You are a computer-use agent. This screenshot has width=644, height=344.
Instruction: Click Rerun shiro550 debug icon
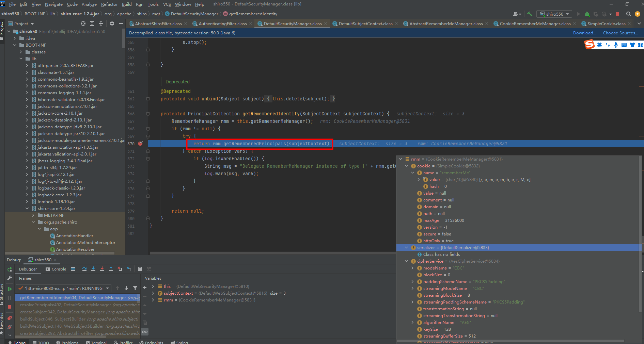pyautogui.click(x=10, y=269)
